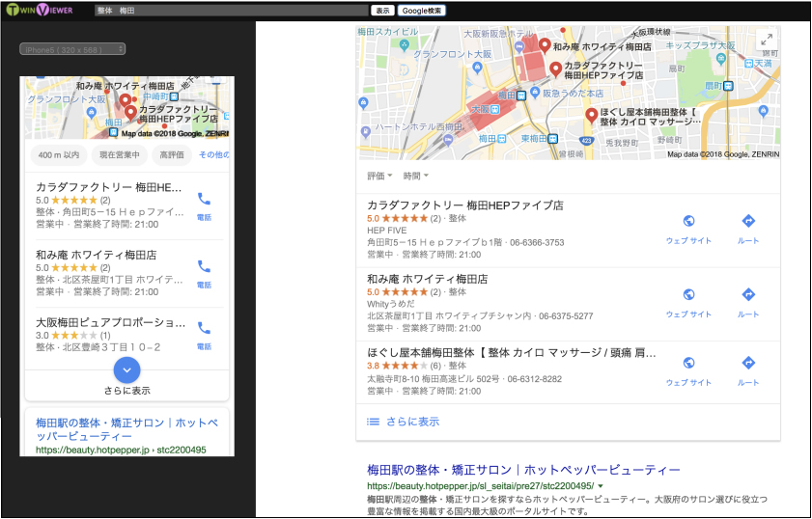Screen dimensions: 812x519
Task: Click the search keyword field containing 整体 梅田
Action: pos(231,11)
